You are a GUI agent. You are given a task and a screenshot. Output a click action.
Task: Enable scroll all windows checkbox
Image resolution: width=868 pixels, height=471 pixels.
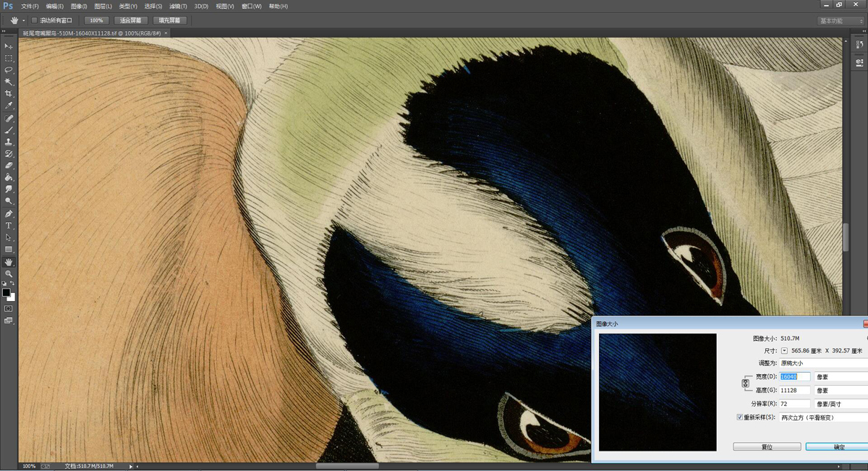34,20
